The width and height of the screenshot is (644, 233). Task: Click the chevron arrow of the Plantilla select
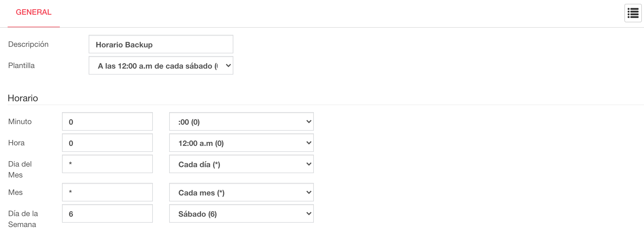pos(228,66)
